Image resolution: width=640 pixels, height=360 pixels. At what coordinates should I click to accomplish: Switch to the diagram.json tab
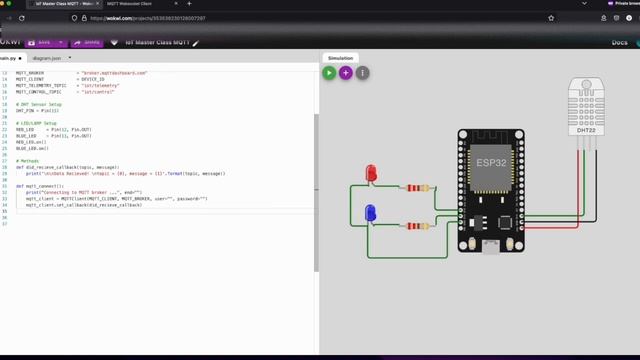tap(47, 58)
